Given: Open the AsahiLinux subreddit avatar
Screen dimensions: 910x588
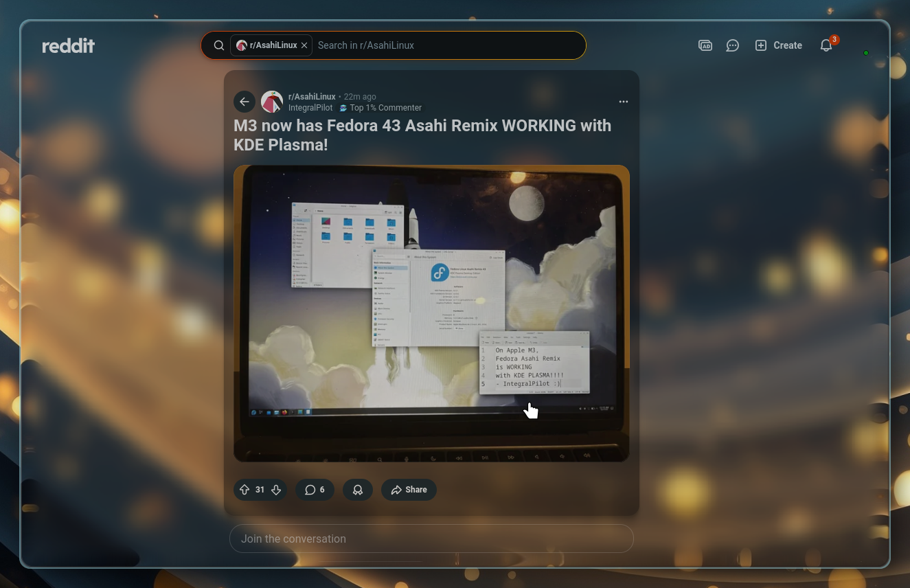Looking at the screenshot, I should 272,102.
